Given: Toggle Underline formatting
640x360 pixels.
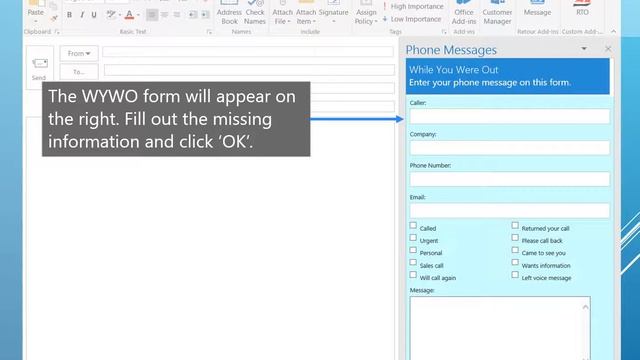Looking at the screenshot, I should point(94,15).
